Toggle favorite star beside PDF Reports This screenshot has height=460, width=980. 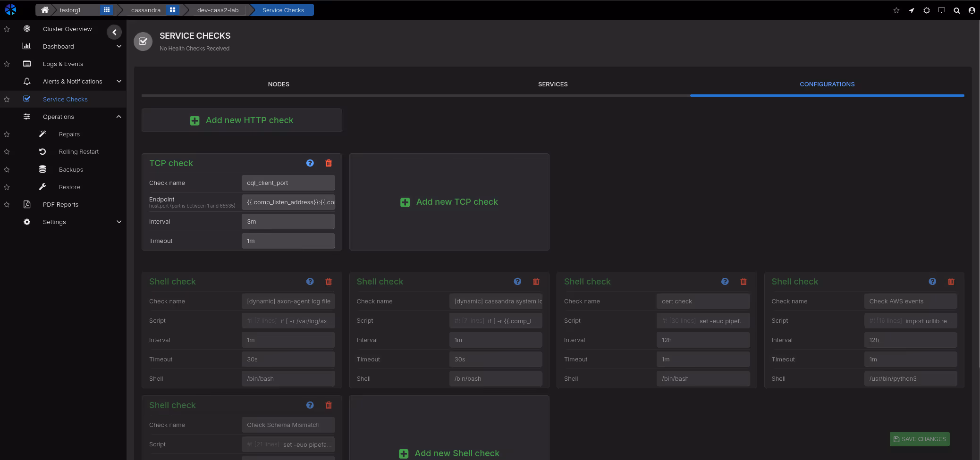pyautogui.click(x=7, y=205)
